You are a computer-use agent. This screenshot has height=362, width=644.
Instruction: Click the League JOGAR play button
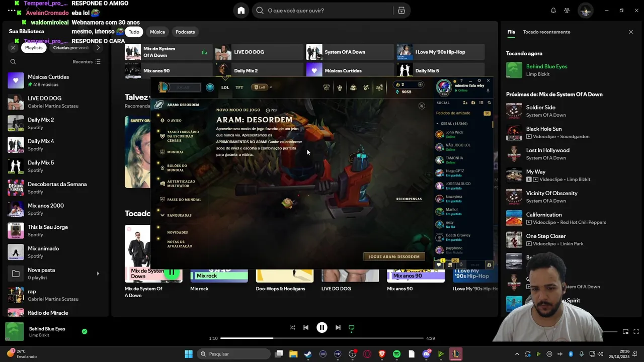click(x=183, y=87)
